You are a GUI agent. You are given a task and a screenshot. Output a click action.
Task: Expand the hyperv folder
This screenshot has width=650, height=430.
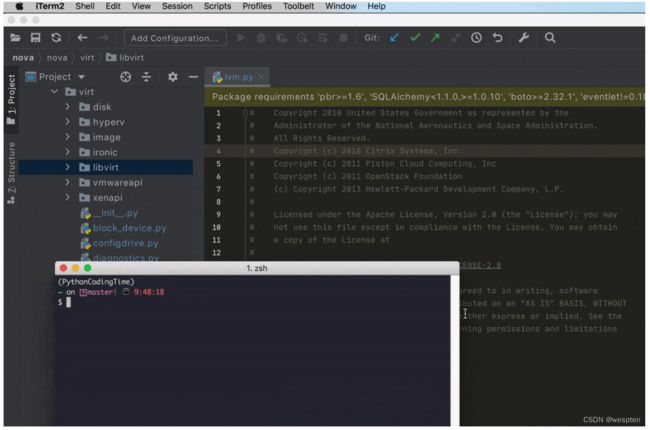67,122
